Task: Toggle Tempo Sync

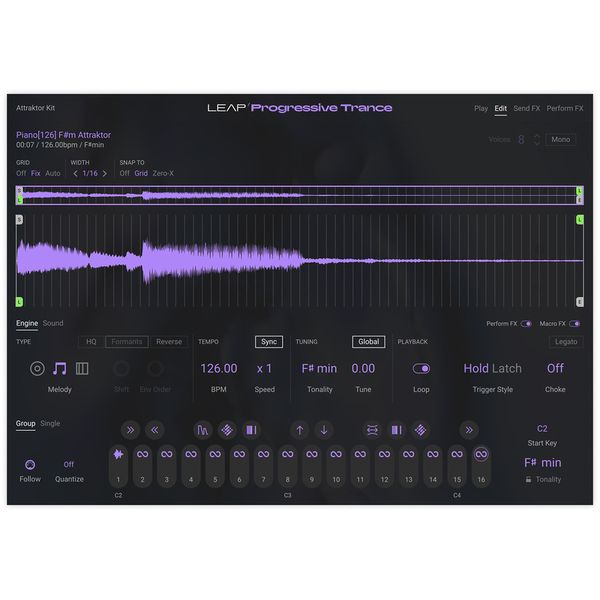Action: point(269,342)
